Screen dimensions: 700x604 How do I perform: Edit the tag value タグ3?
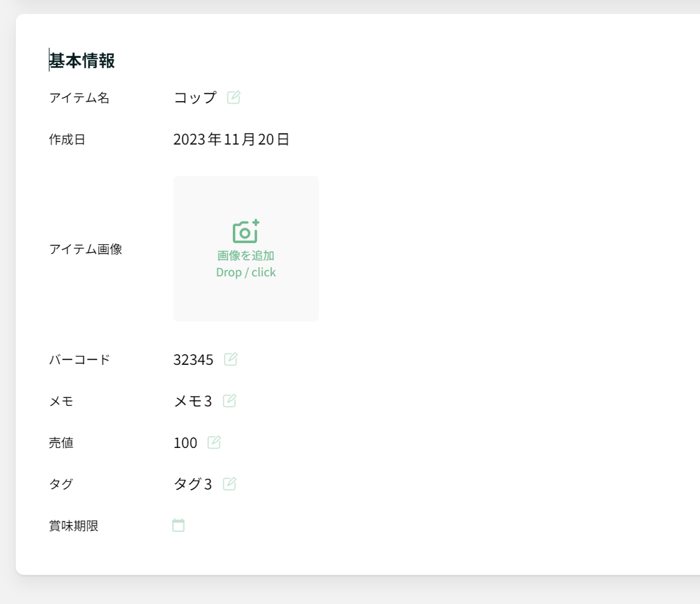229,483
